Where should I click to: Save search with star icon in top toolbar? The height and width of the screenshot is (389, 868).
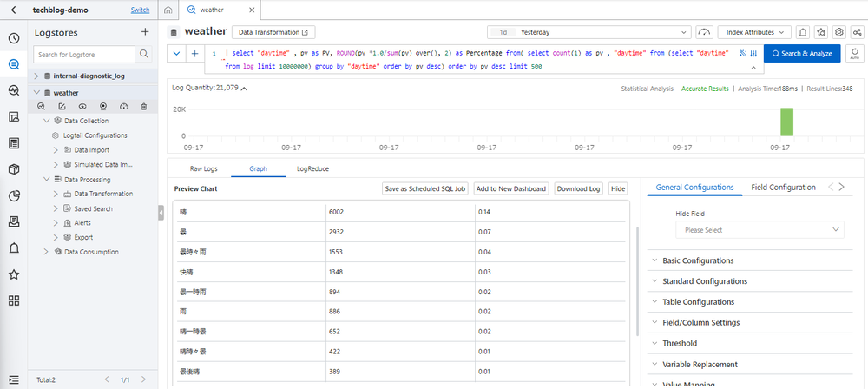tap(821, 32)
